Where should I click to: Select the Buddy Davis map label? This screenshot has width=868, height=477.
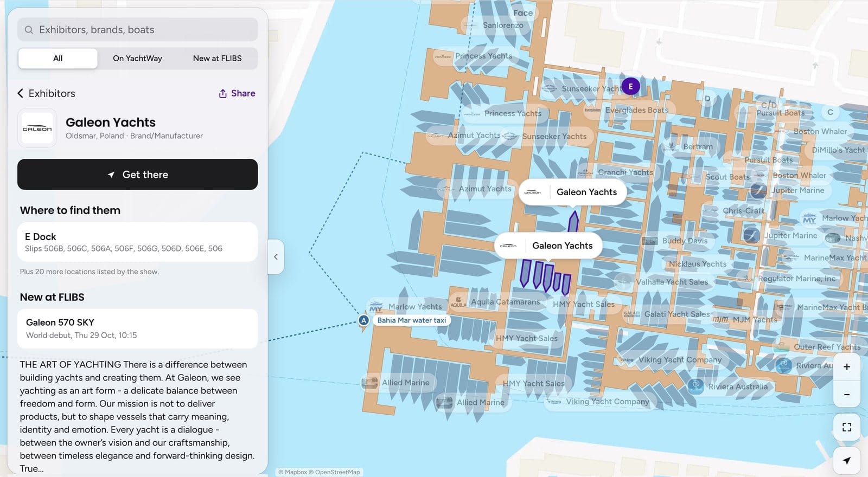[676, 241]
